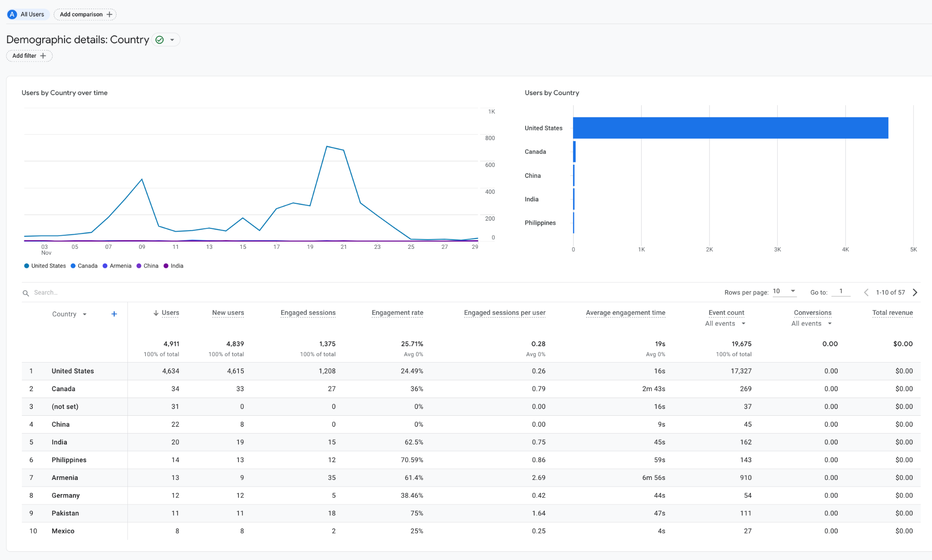Screen dimensions: 932x560
Task: Toggle Armenia series in chart legend
Action: 117,266
